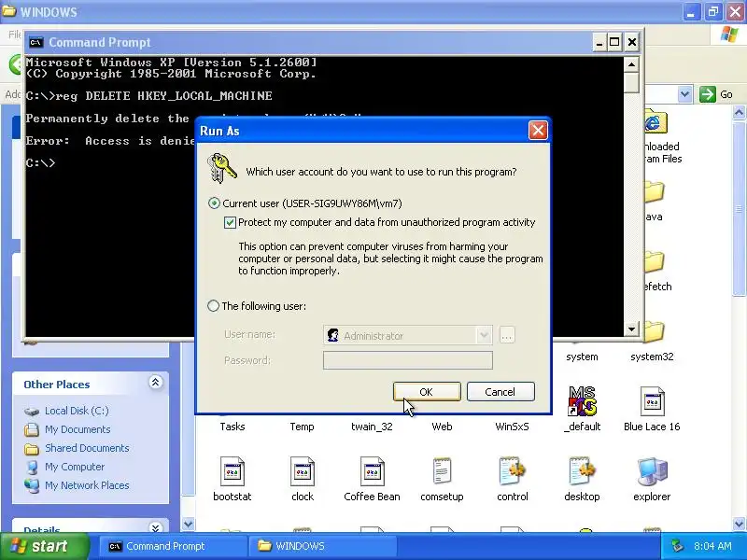Click left pane scroll down arrow

click(x=189, y=524)
